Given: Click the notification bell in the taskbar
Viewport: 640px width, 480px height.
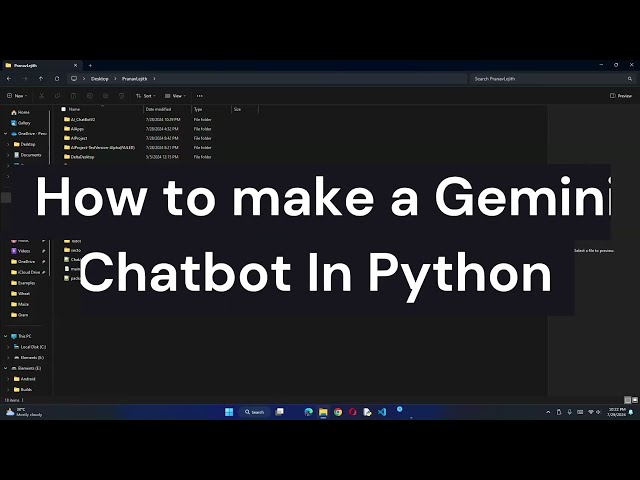Looking at the screenshot, I should [x=631, y=412].
